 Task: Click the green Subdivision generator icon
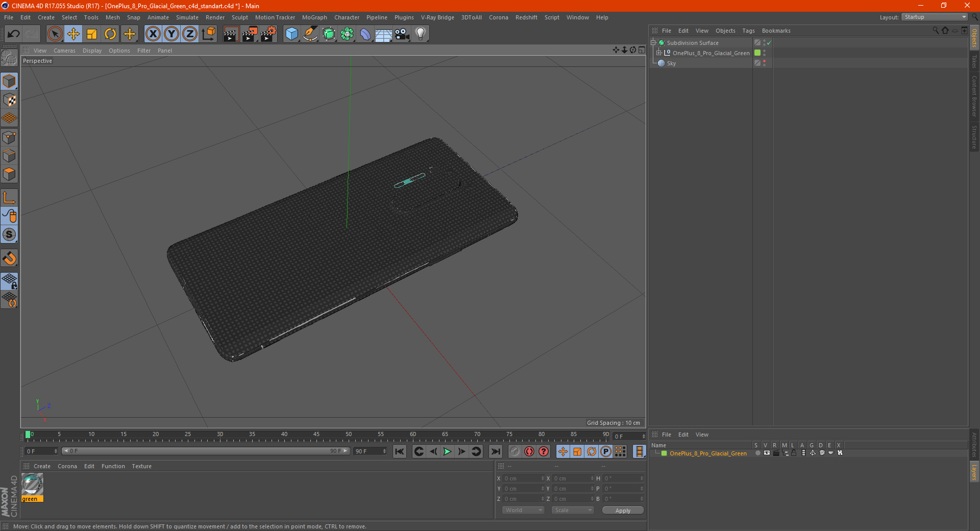(x=329, y=34)
